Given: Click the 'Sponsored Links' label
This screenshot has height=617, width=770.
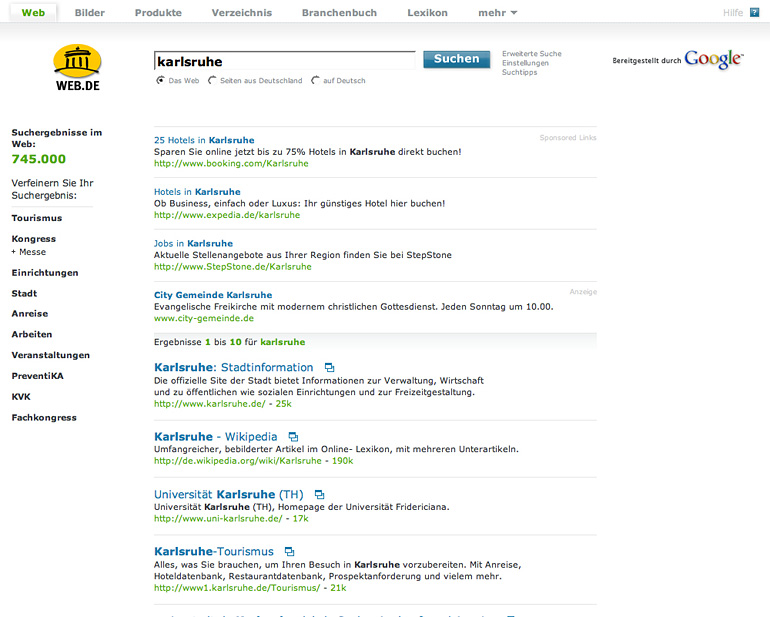Looking at the screenshot, I should [x=568, y=138].
